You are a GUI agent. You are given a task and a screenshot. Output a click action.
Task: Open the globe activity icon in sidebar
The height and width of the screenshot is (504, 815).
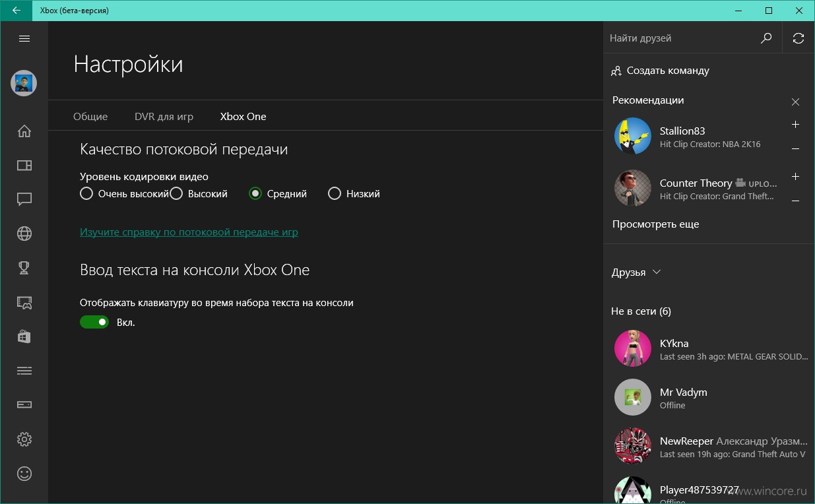[24, 234]
